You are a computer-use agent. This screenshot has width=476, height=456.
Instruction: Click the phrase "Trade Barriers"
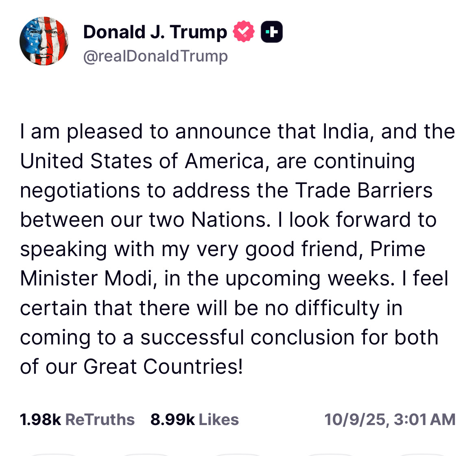click(364, 191)
